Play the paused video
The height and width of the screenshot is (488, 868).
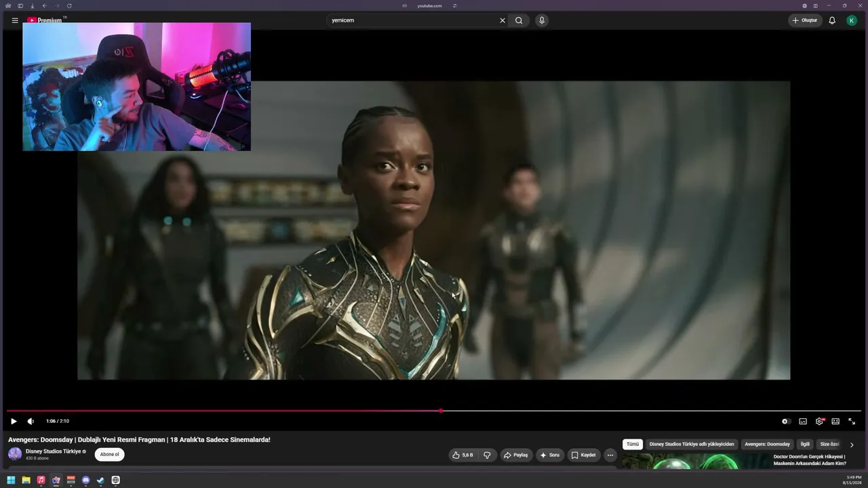tap(14, 421)
